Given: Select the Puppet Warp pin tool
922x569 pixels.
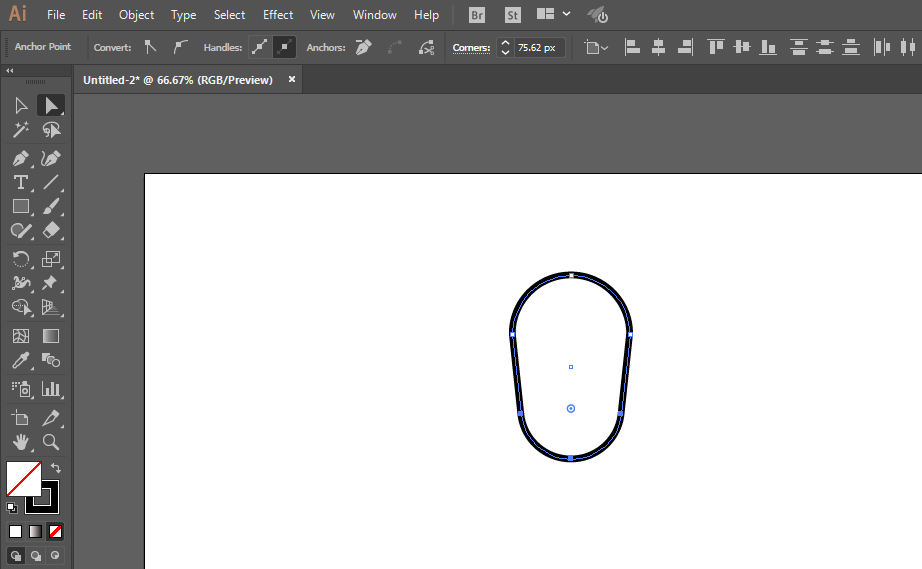Looking at the screenshot, I should (x=51, y=283).
